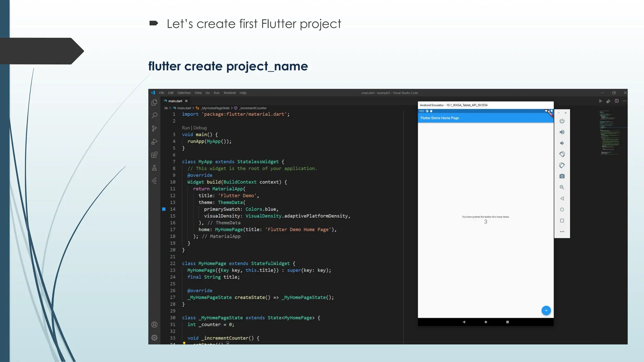Image resolution: width=644 pixels, height=362 pixels.
Task: Open the Manage gear settings
Action: (154, 337)
